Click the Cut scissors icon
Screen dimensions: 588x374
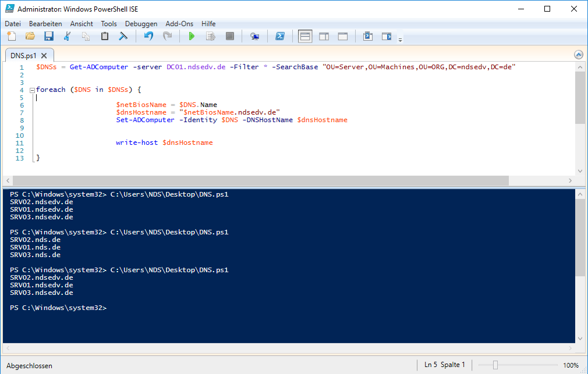point(67,37)
